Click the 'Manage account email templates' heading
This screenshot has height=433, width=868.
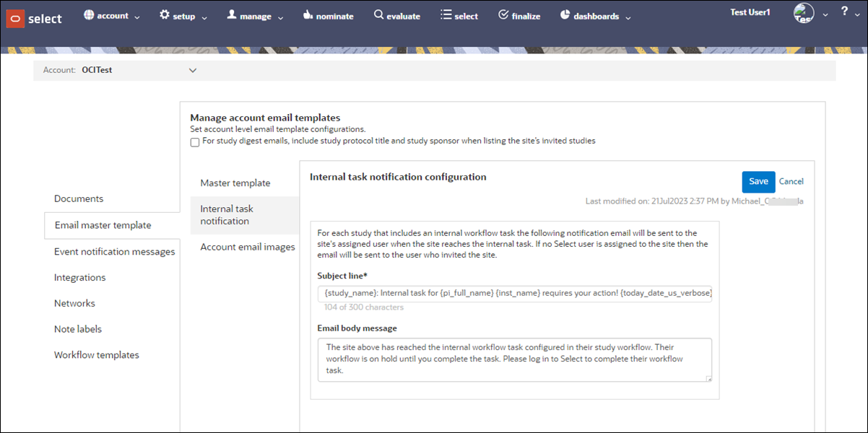point(265,118)
